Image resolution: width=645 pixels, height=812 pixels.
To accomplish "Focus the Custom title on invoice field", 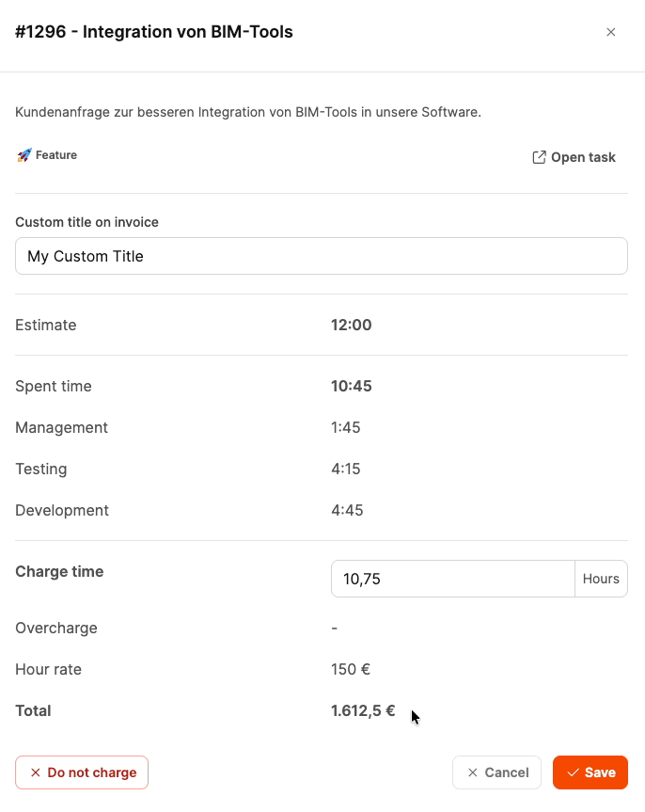I will tap(321, 256).
